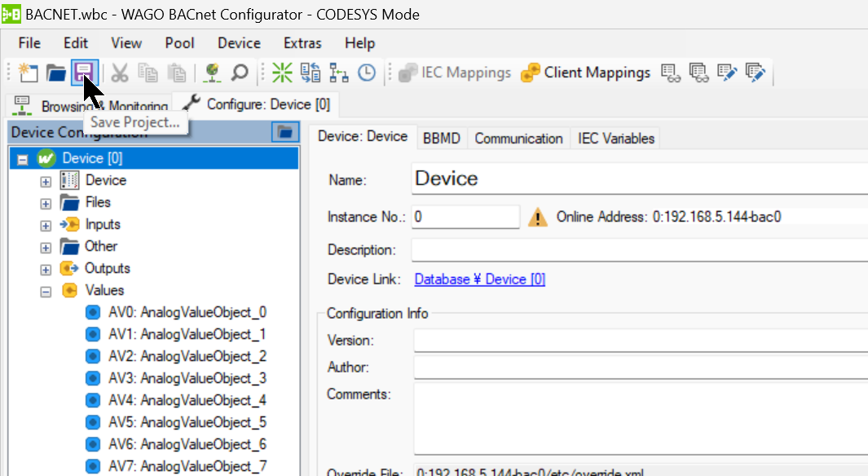
Task: Click the green asterisk toolbar icon
Action: point(282,73)
